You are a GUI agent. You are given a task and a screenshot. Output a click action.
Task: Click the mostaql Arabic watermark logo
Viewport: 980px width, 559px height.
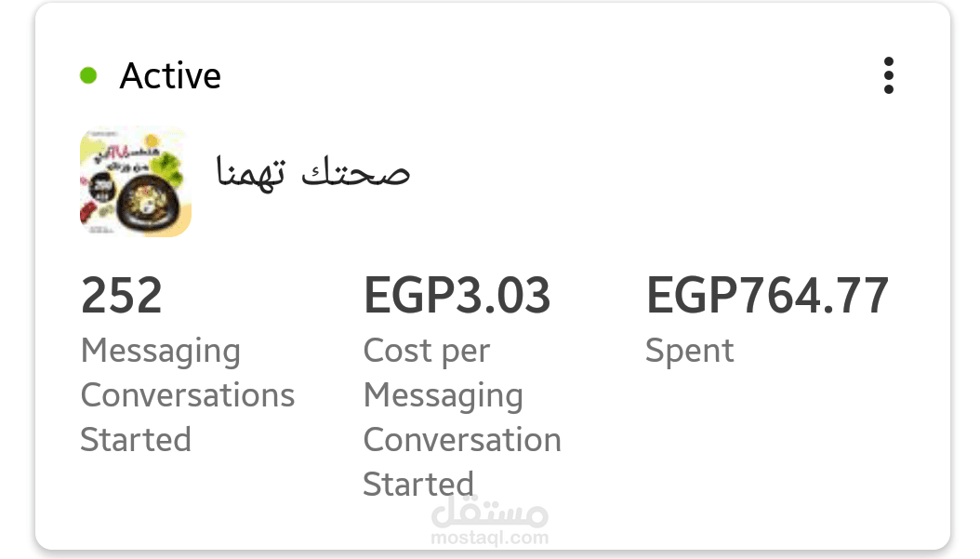pos(490,511)
